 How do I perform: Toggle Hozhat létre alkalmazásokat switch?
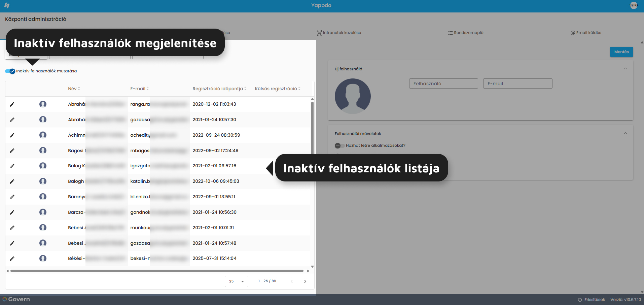point(339,145)
